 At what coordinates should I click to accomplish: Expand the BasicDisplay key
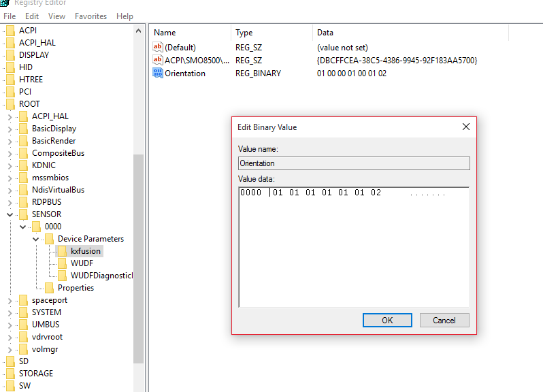click(x=10, y=129)
